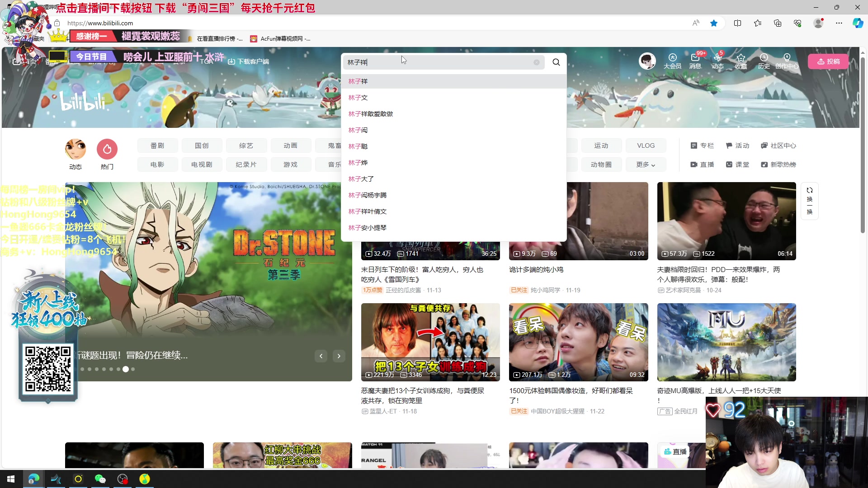Click the last carousel indicator dot
Image resolution: width=868 pixels, height=488 pixels.
[133, 369]
